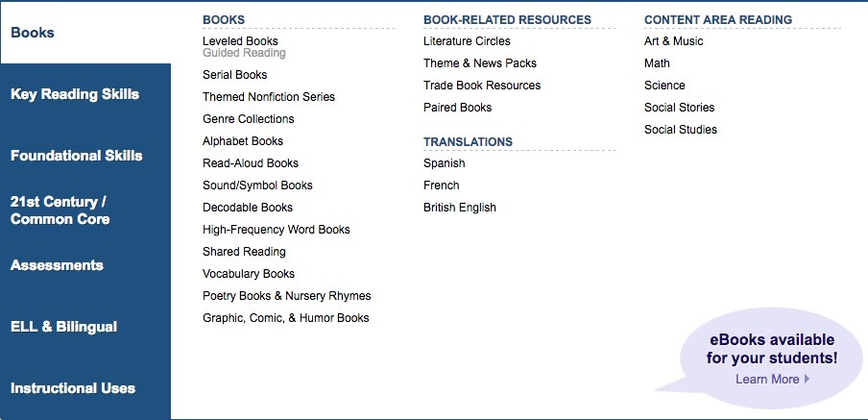Open Key Reading Skills menu
This screenshot has height=420, width=868.
75,94
